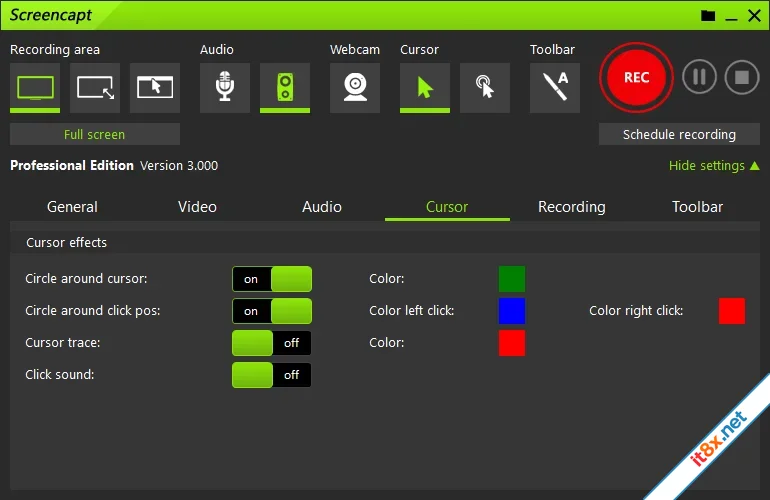Image resolution: width=770 pixels, height=500 pixels.
Task: Click the Full screen button
Action: [x=95, y=134]
